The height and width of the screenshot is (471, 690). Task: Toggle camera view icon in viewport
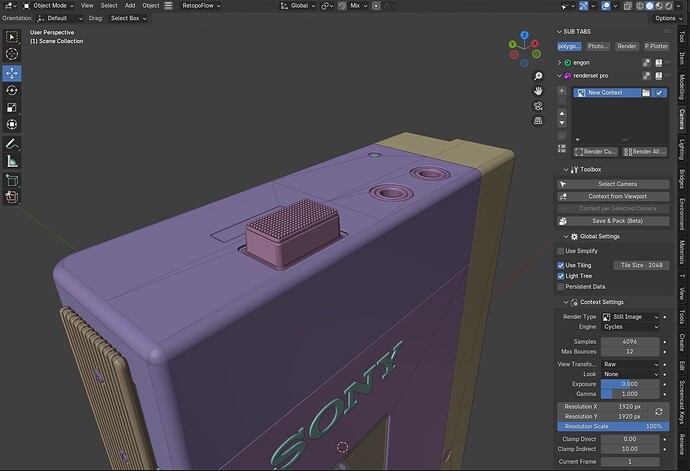tap(538, 106)
